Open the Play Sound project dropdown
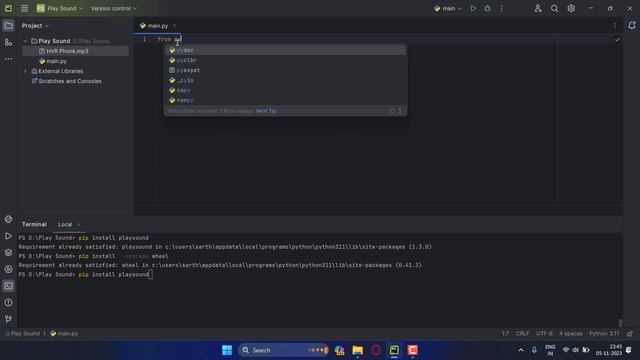 coord(60,8)
